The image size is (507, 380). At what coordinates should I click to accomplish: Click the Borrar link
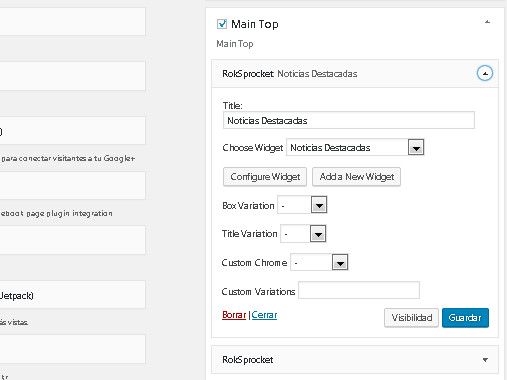[x=234, y=315]
